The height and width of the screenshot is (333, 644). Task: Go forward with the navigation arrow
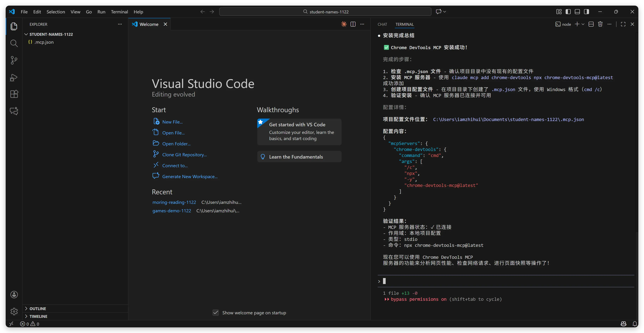coord(212,12)
